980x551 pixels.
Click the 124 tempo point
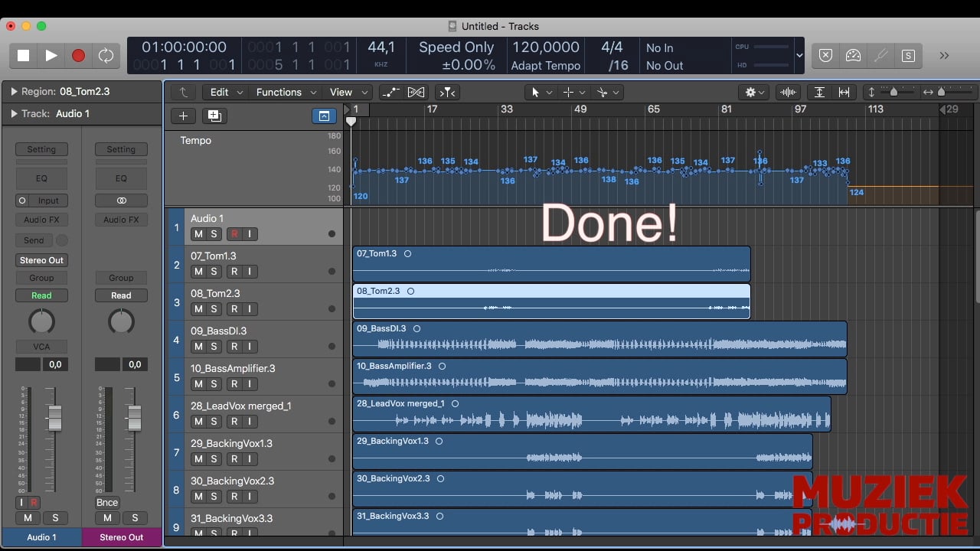coord(857,192)
